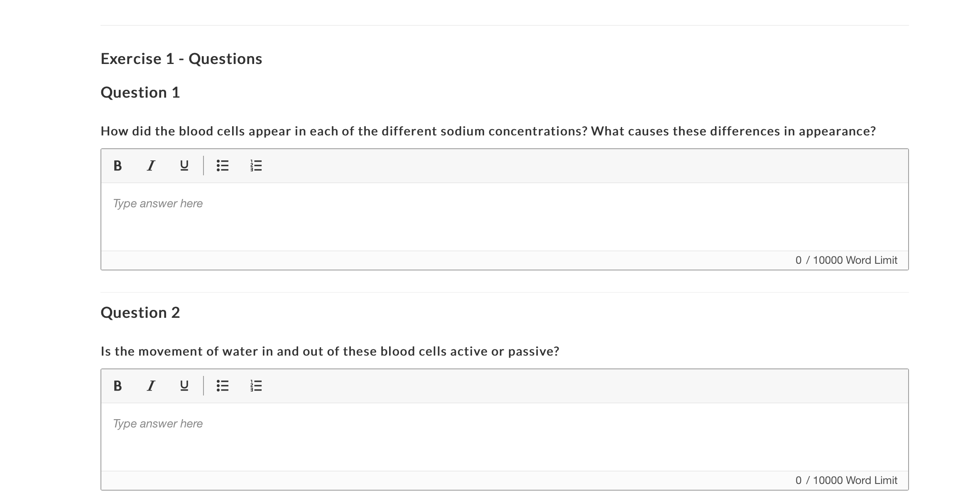
Task: Select the Question 2 heading text
Action: [x=141, y=312]
